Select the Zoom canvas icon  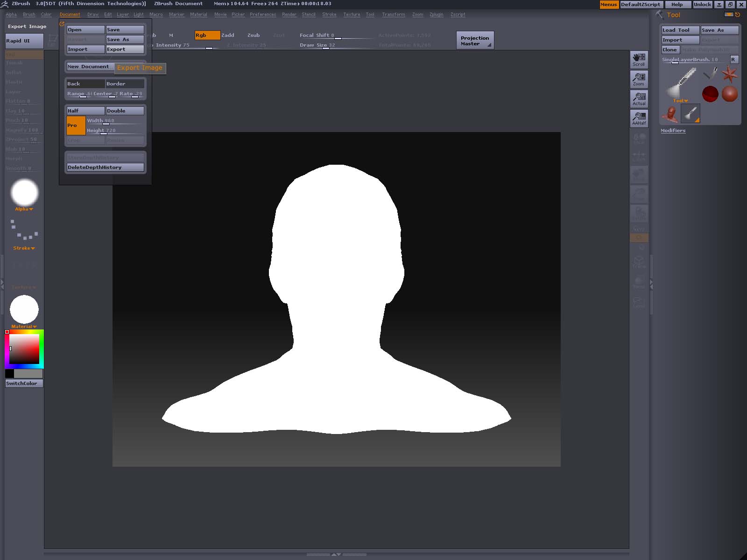tap(639, 79)
